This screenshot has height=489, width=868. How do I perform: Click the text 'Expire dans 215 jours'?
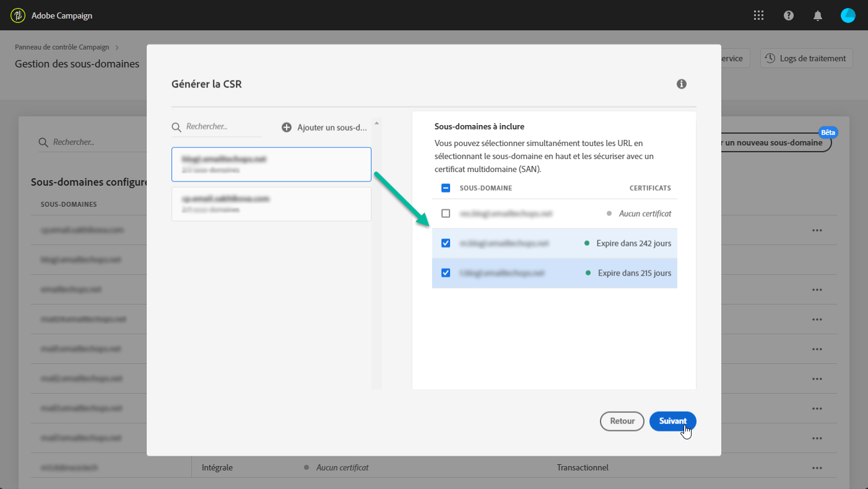(x=635, y=273)
